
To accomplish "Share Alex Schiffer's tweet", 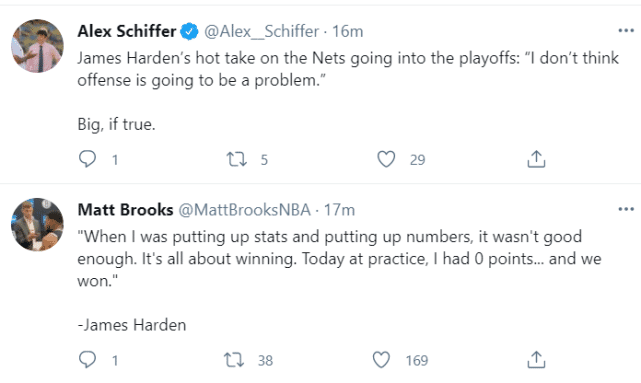I will (536, 159).
